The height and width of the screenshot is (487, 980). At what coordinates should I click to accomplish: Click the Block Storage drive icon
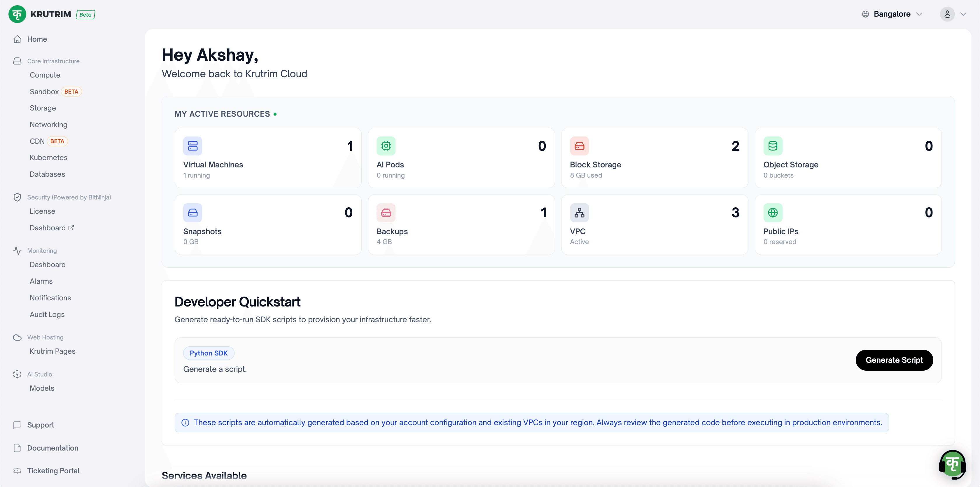coord(579,146)
